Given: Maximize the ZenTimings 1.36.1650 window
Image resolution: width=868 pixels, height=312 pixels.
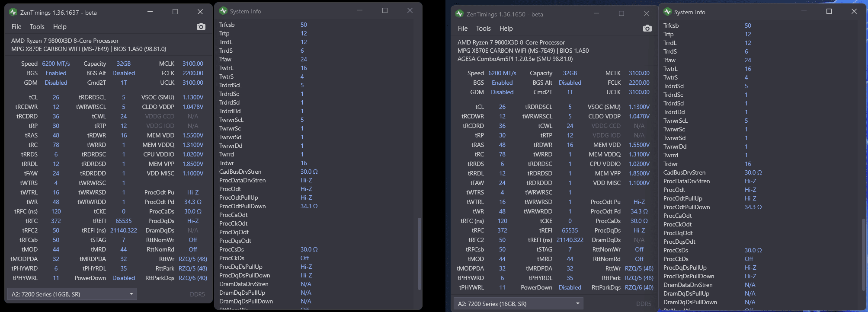Looking at the screenshot, I should coord(621,13).
